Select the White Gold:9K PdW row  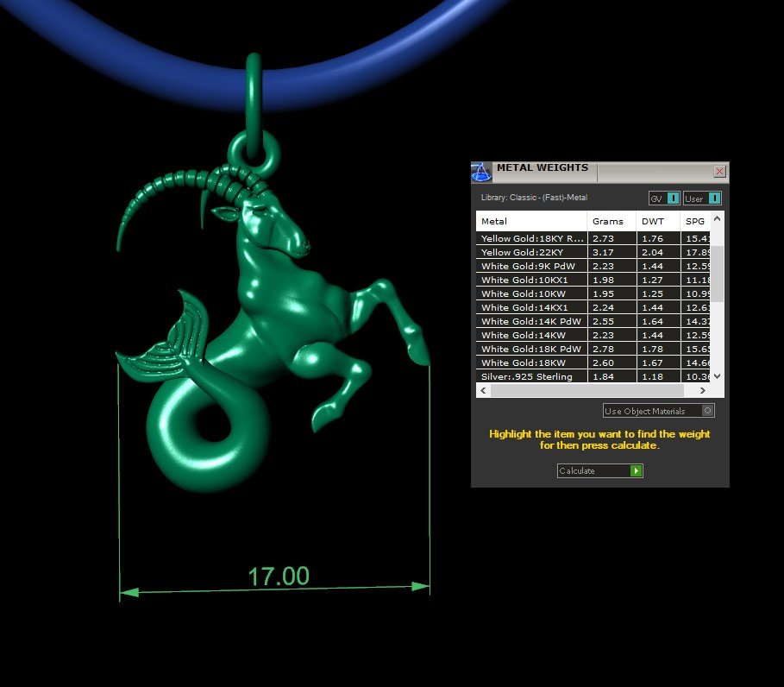pos(593,266)
